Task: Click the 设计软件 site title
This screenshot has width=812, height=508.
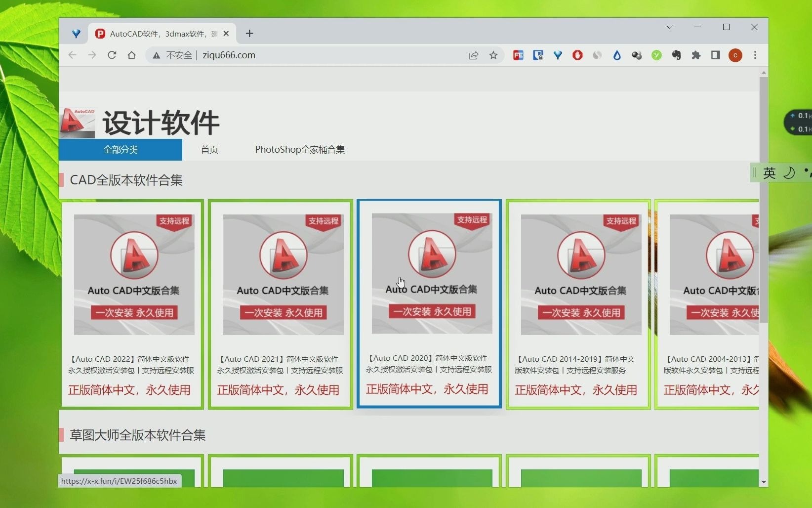Action: [161, 123]
